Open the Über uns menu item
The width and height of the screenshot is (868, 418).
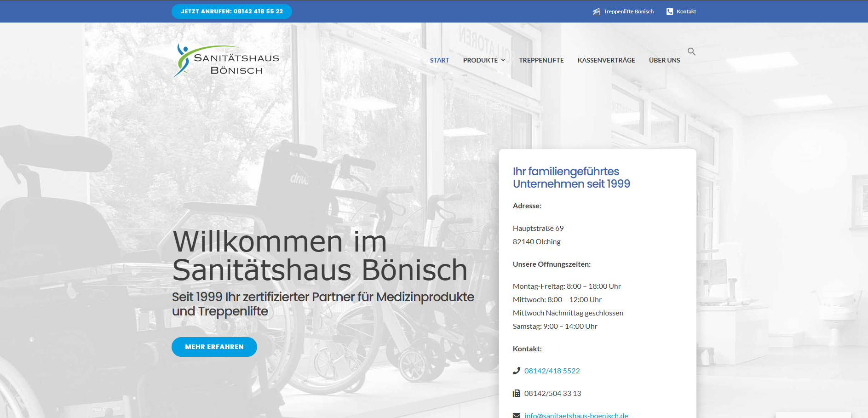[664, 60]
